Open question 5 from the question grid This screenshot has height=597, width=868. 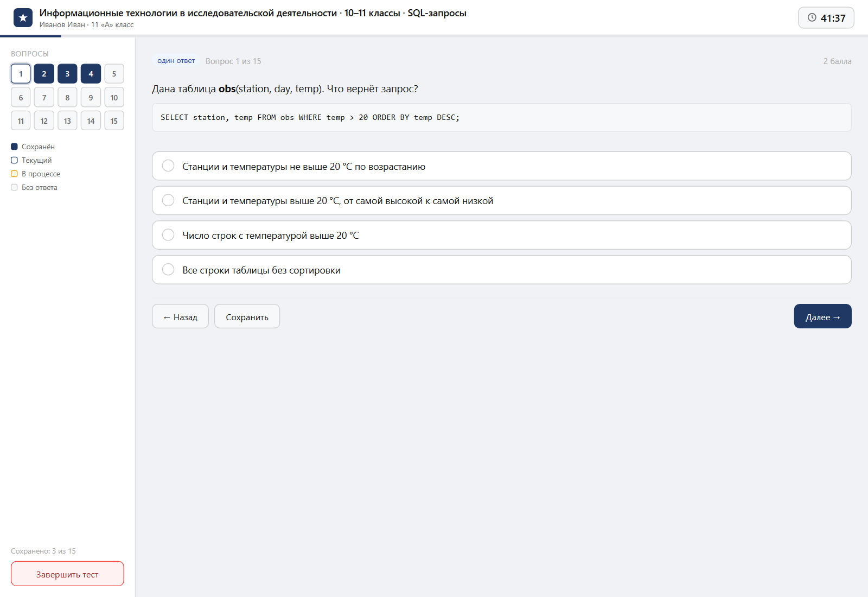point(114,74)
